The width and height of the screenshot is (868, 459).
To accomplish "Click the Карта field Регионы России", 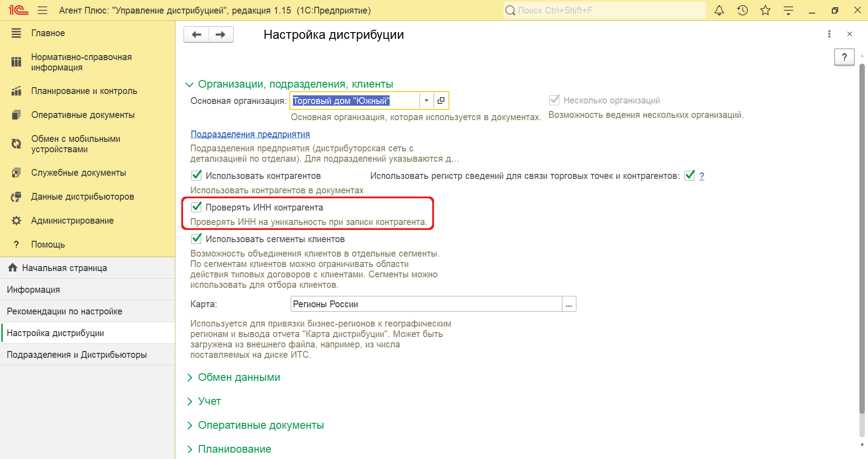I will (426, 304).
